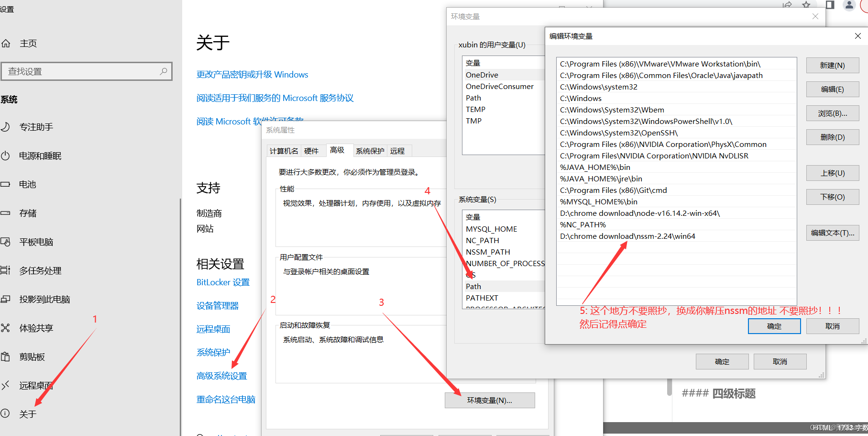Click the Home icon in Settings sidebar

coord(6,44)
